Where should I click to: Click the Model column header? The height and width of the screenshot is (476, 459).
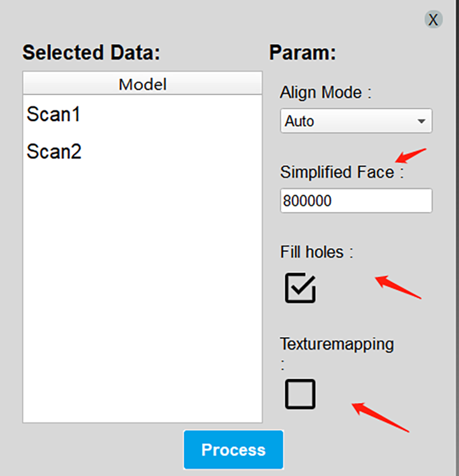coord(142,84)
